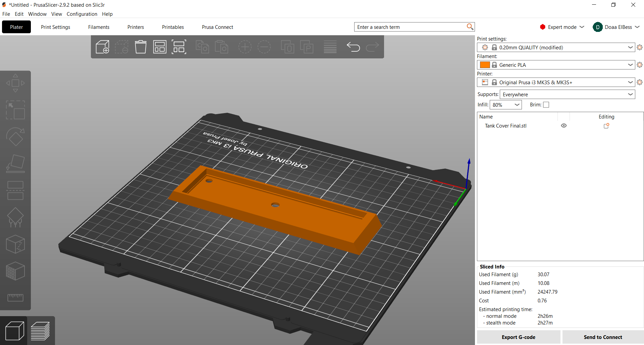Screen dimensions: 644x345
Task: Open the View menu
Action: [x=56, y=14]
